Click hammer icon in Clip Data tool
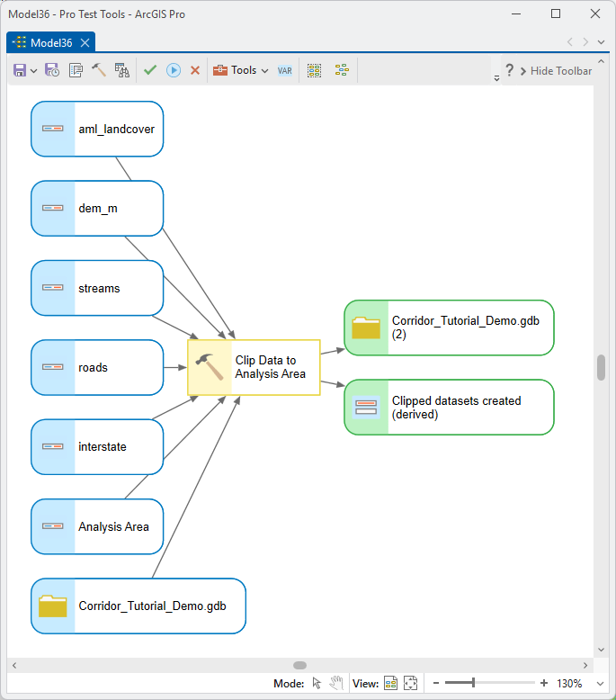This screenshot has width=616, height=700. click(210, 367)
